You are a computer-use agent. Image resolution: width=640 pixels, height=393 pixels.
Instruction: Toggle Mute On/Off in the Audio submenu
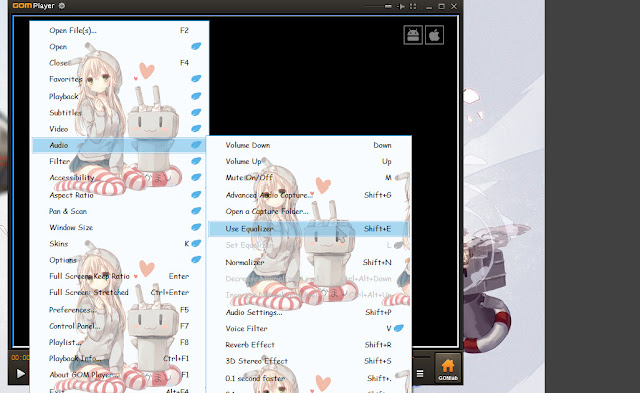(x=308, y=178)
